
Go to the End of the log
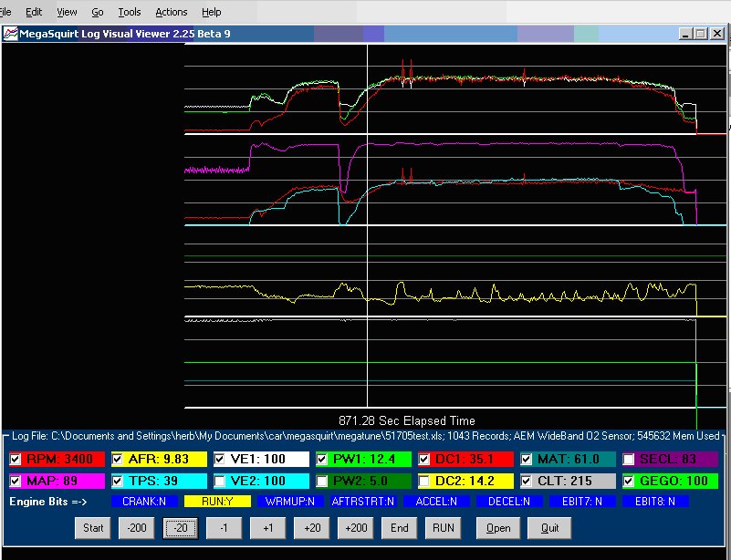coord(400,528)
